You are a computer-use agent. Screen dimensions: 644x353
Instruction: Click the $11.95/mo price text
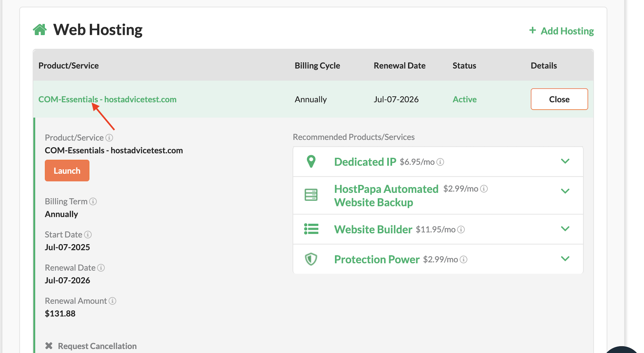click(436, 229)
